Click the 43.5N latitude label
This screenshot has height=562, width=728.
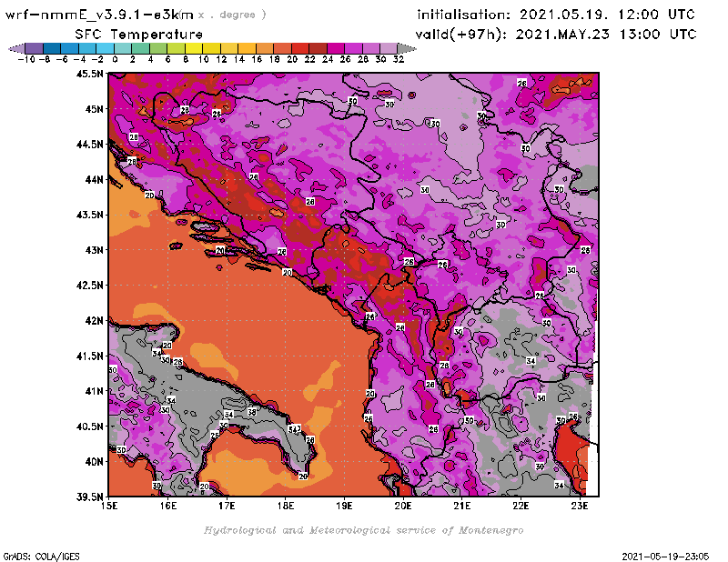tap(89, 215)
